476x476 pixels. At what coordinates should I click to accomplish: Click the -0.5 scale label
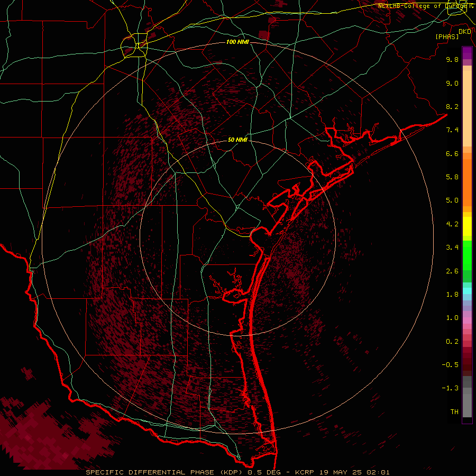coord(450,365)
